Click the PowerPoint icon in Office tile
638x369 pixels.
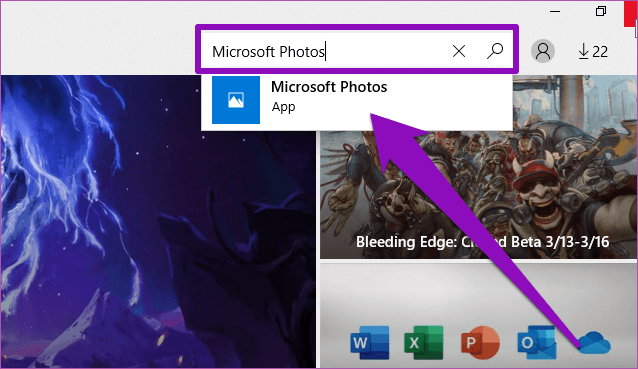[480, 342]
